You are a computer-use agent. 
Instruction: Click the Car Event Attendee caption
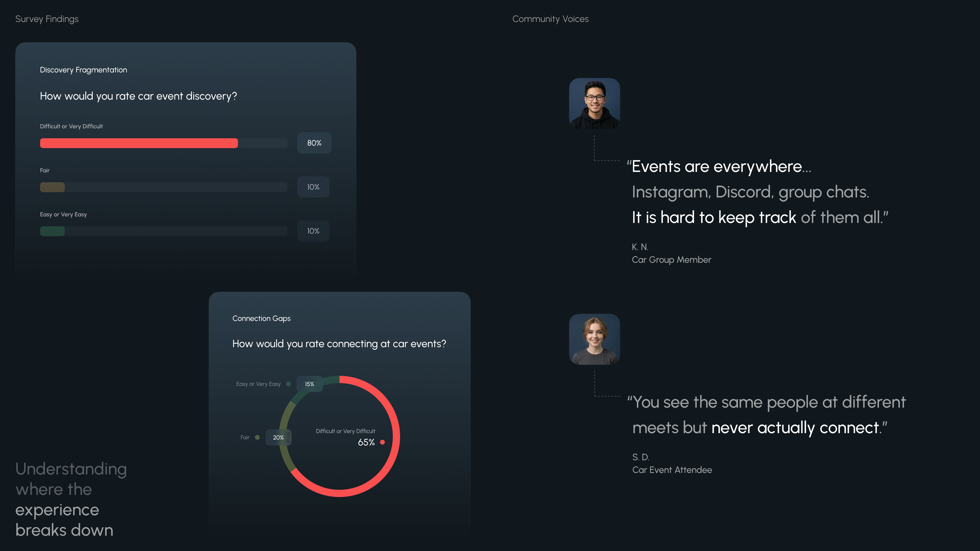[672, 470]
